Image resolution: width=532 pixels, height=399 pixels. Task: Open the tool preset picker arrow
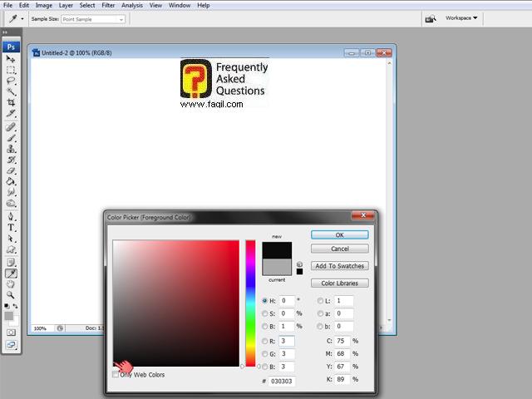[22, 18]
